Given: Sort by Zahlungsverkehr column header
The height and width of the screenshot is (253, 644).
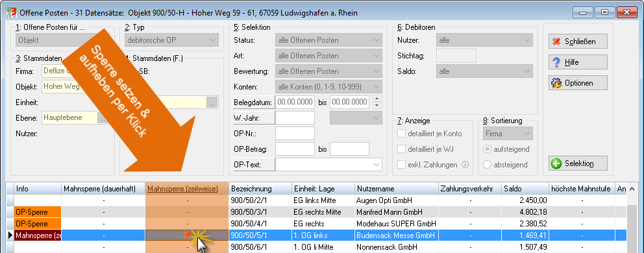Looking at the screenshot, I should (470, 189).
